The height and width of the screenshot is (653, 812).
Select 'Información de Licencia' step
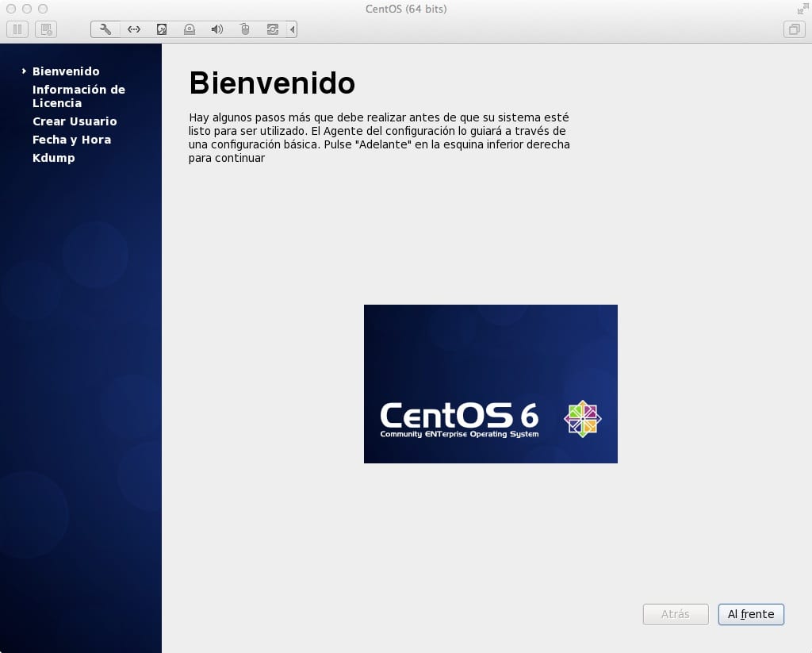coord(79,96)
